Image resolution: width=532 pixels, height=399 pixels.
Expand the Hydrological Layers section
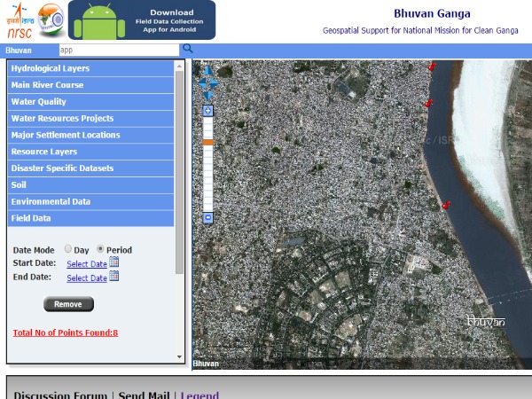pyautogui.click(x=90, y=68)
